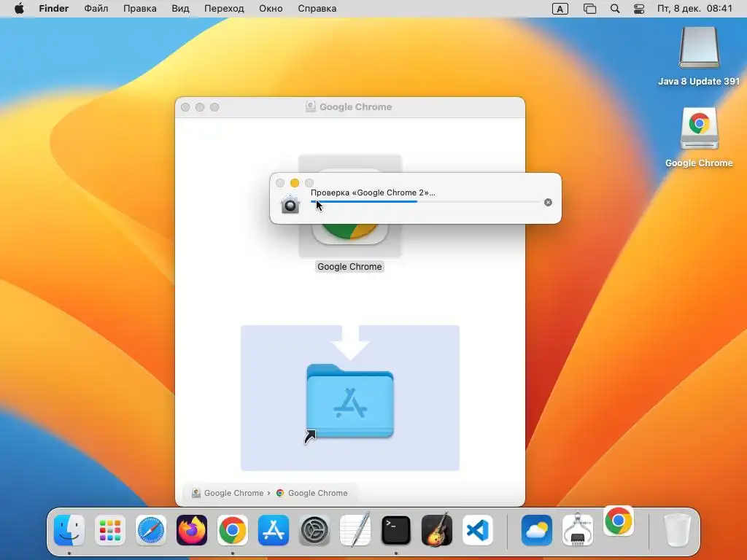Click Google Chrome volume in path bar
This screenshot has width=747, height=560.
(x=228, y=493)
